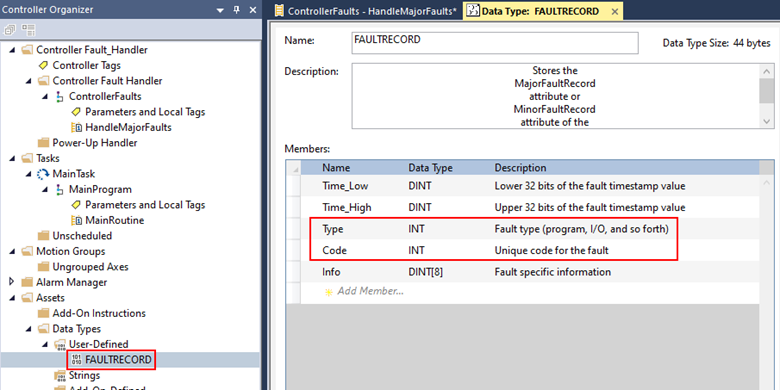Collapse the Motion Groups folder

coord(12,251)
